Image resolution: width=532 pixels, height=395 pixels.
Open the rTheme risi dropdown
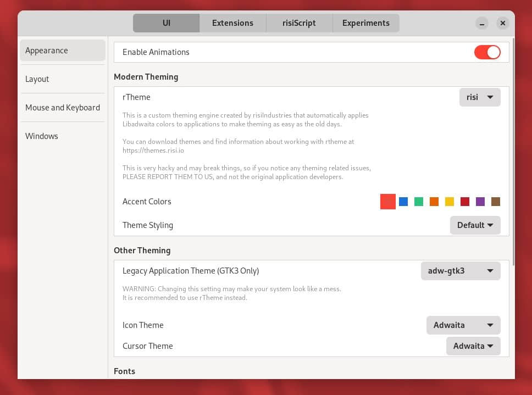(480, 97)
